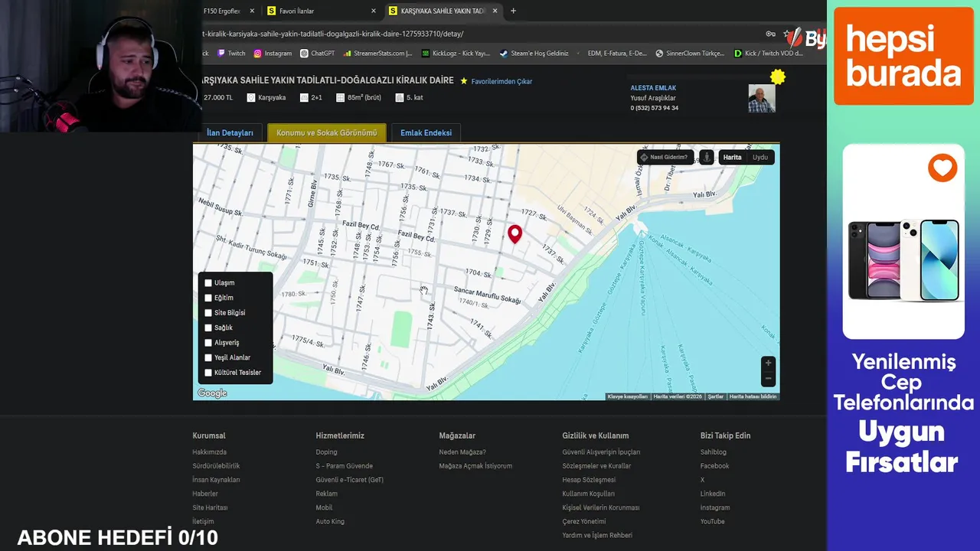Open a new browser tab with plus
This screenshot has width=980, height=551.
tap(513, 11)
